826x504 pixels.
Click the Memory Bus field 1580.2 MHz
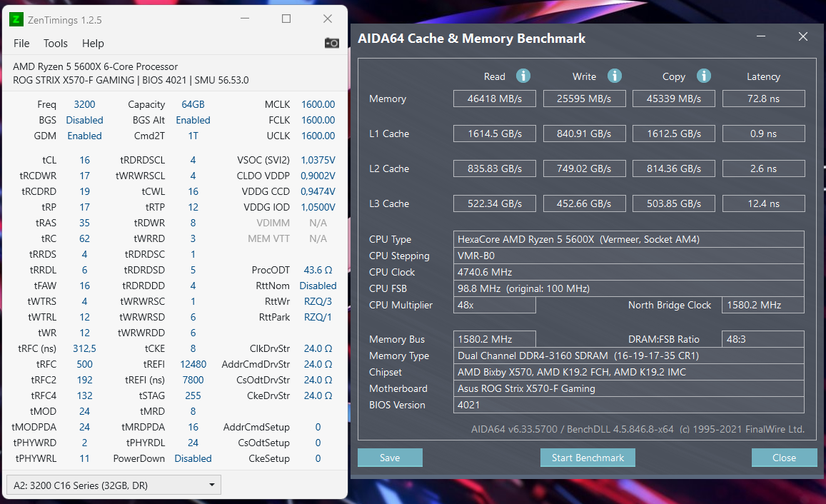pos(495,339)
